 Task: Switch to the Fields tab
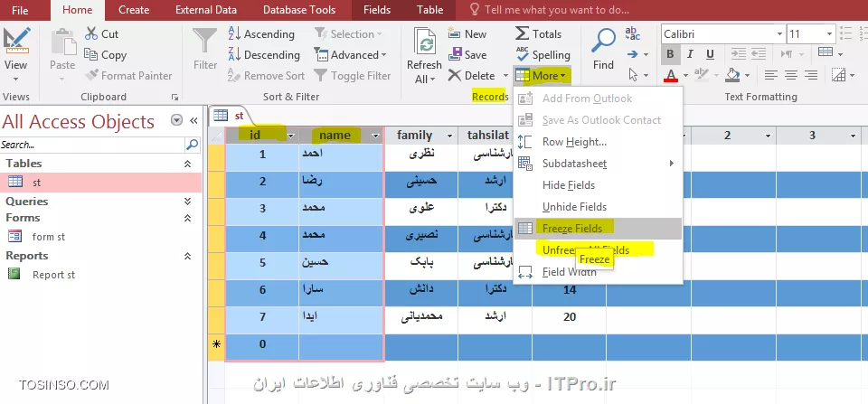coord(377,10)
